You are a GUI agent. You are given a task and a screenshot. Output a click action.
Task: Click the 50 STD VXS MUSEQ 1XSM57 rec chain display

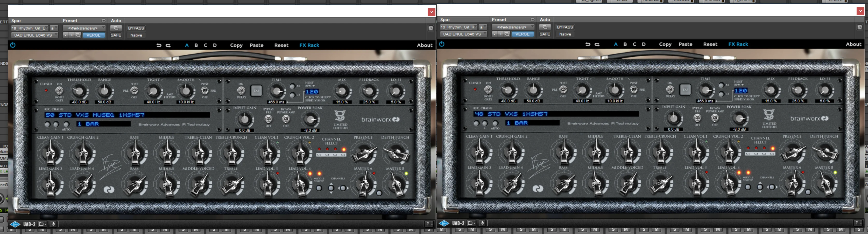tap(127, 115)
